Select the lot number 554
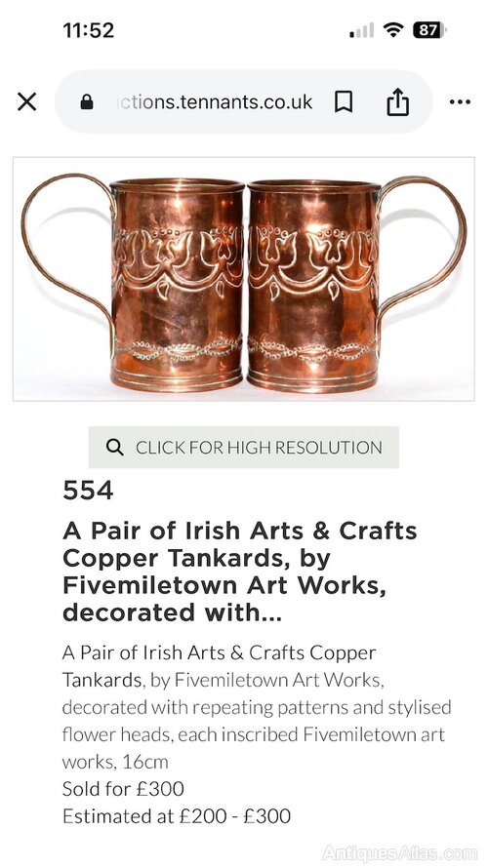488x868 pixels. 88,491
